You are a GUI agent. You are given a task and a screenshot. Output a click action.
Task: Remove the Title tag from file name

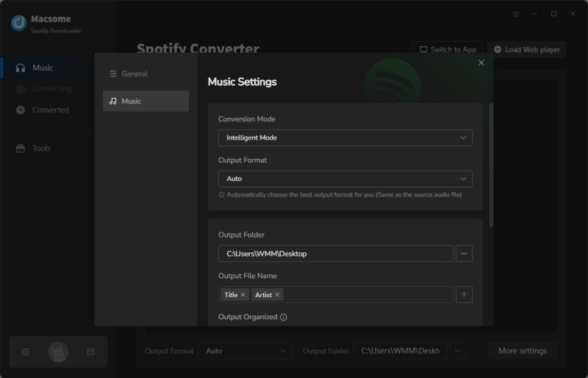(x=243, y=295)
